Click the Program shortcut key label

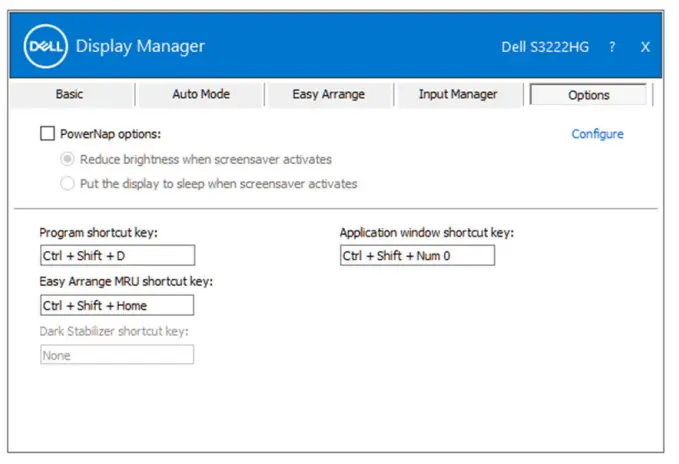[x=99, y=233]
